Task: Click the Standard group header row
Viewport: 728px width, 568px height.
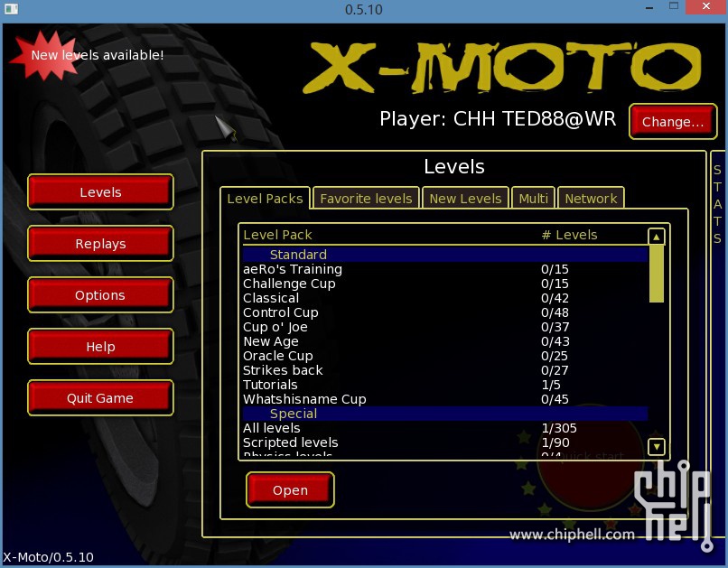Action: [445, 255]
